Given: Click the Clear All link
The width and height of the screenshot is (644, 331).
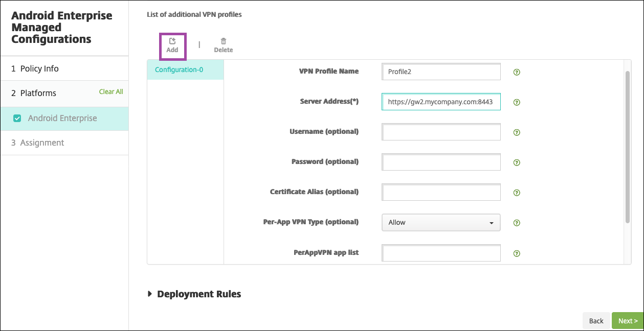Looking at the screenshot, I should [111, 92].
